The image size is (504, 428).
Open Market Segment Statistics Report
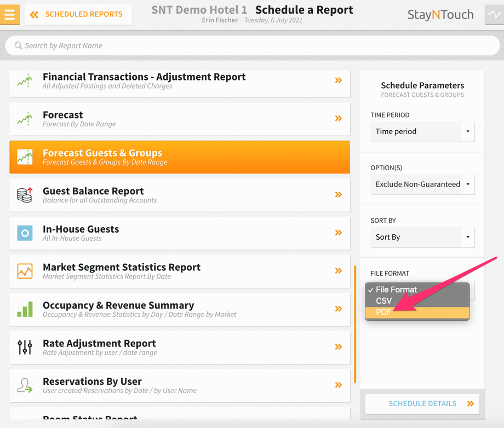[x=180, y=271]
